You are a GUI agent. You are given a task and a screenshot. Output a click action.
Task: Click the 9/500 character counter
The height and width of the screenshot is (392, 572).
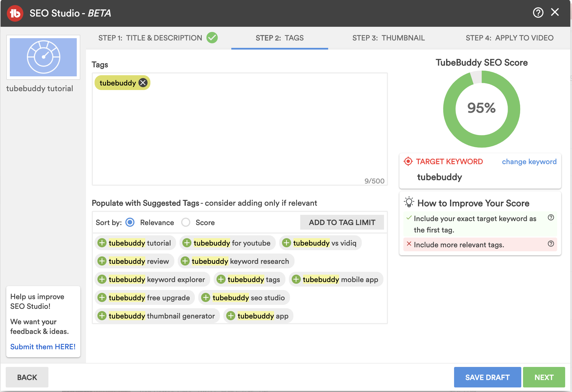pyautogui.click(x=374, y=181)
